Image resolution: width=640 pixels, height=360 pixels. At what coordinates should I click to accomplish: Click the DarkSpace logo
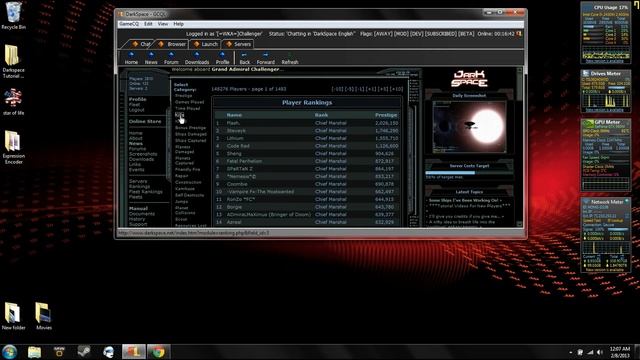click(469, 79)
